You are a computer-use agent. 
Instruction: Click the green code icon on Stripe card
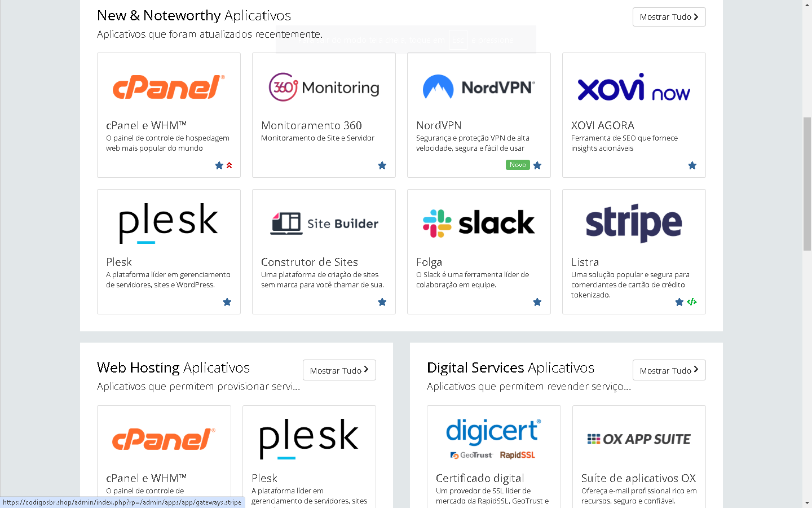[x=692, y=302]
